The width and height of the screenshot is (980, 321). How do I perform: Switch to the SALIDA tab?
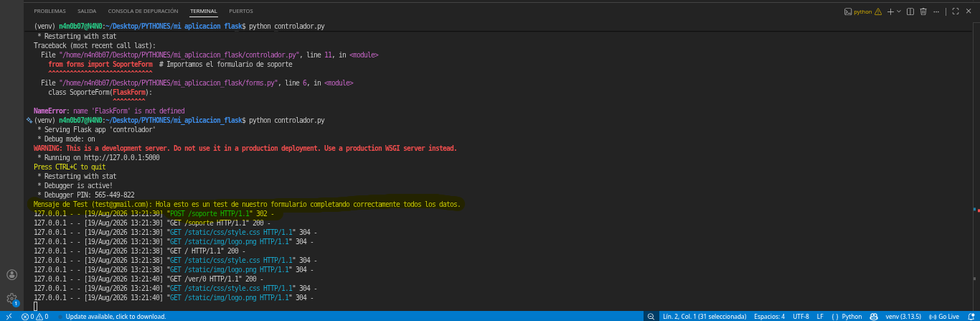[x=87, y=11]
